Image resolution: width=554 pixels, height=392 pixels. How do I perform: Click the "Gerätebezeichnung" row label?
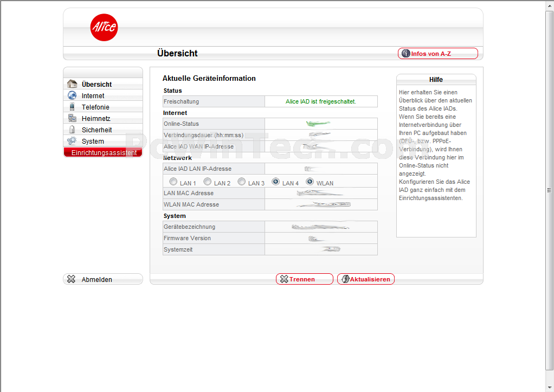(x=189, y=227)
